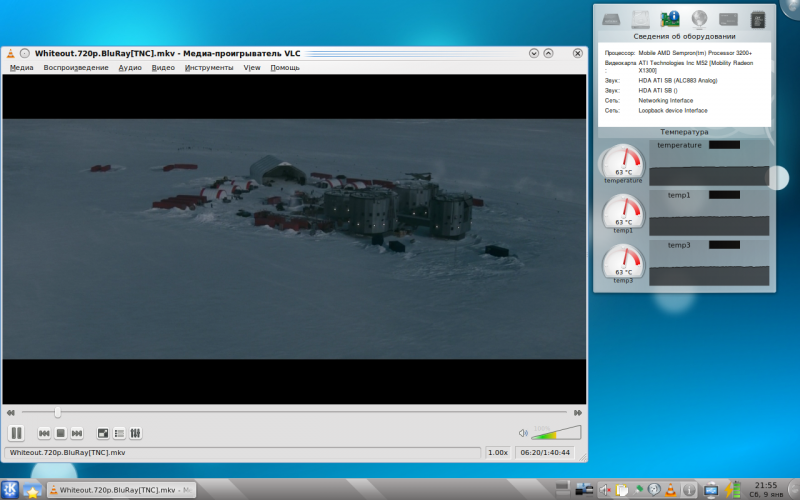
Task: Maximize VLC with the up chevron button
Action: pyautogui.click(x=548, y=53)
